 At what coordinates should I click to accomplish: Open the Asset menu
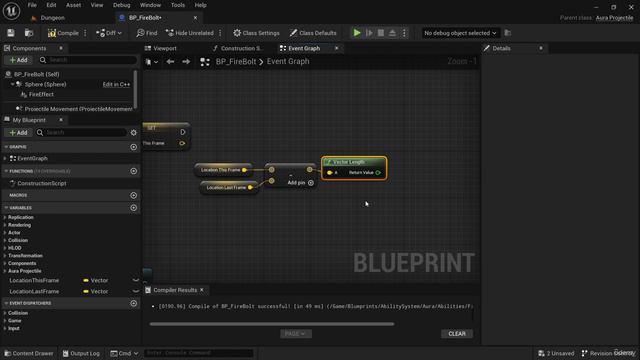coord(73,5)
